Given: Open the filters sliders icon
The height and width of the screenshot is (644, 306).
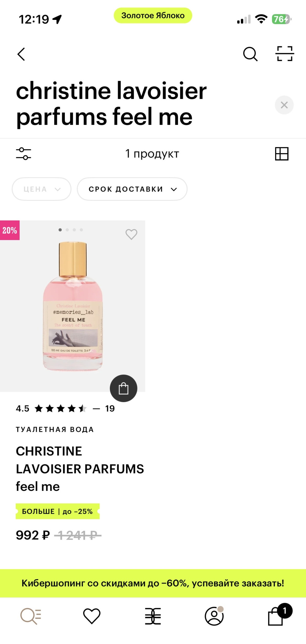Looking at the screenshot, I should (24, 154).
